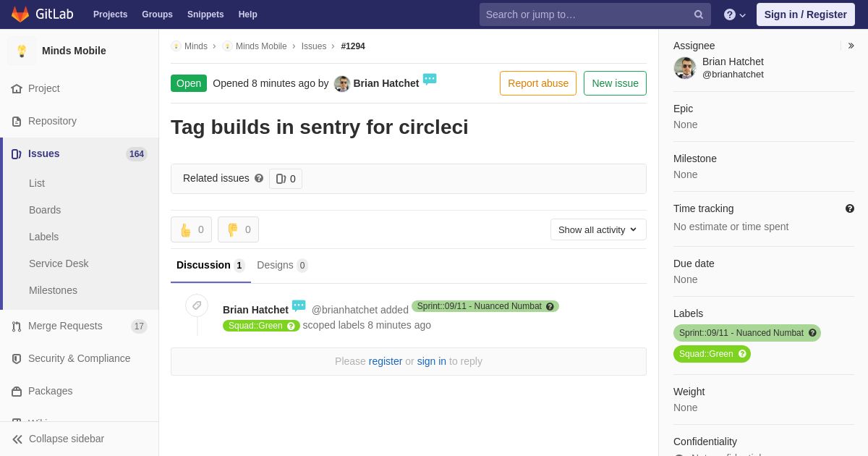Click the Minds breadcrumb link
Image resolution: width=868 pixels, height=456 pixels.
196,46
